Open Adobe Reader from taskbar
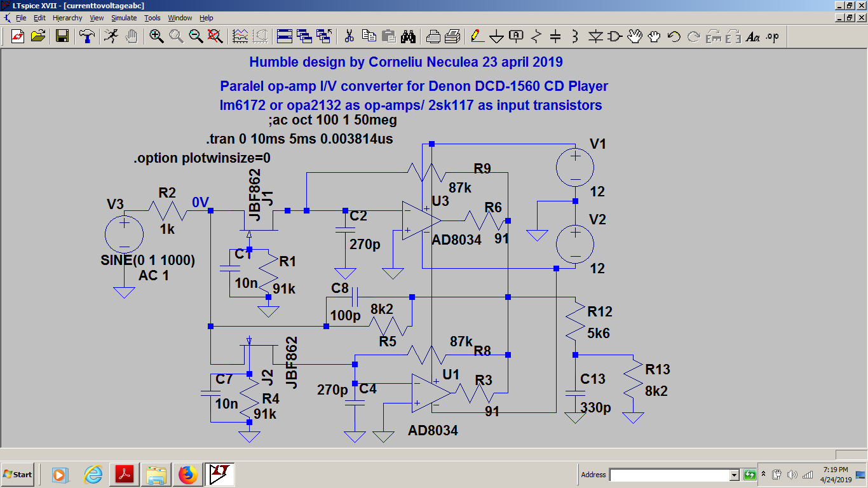 tap(124, 474)
